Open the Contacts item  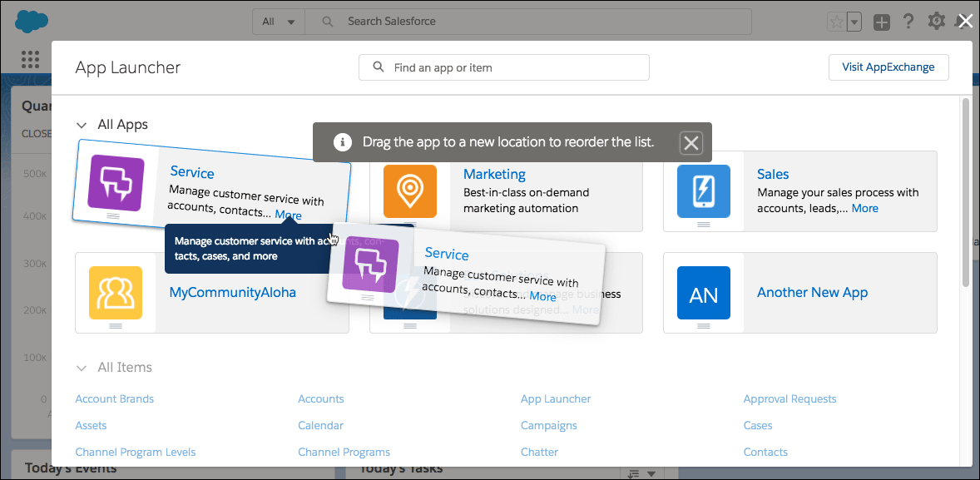(x=765, y=452)
